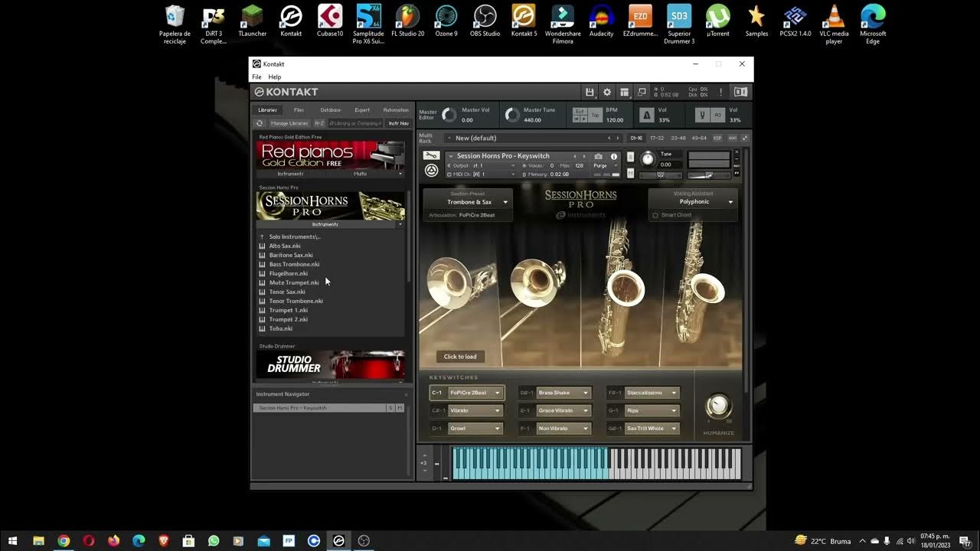
Task: Toggle Mute in Instrument Navigator row
Action: (x=399, y=408)
